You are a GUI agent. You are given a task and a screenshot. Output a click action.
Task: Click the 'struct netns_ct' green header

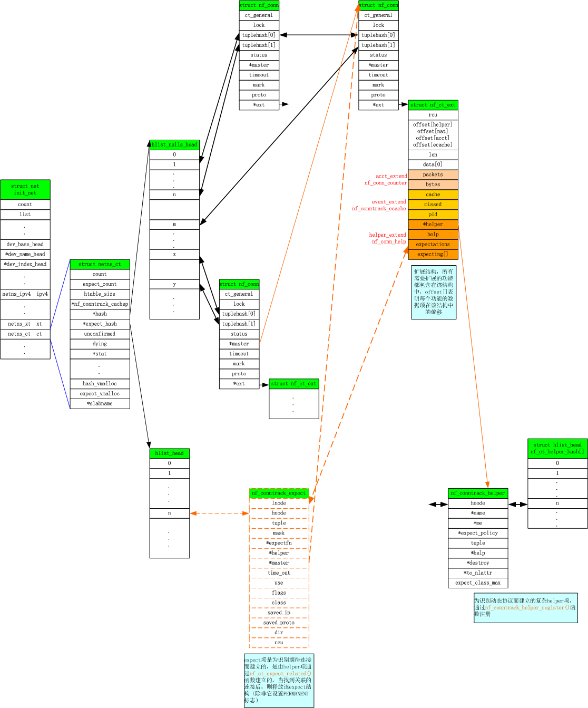100,265
